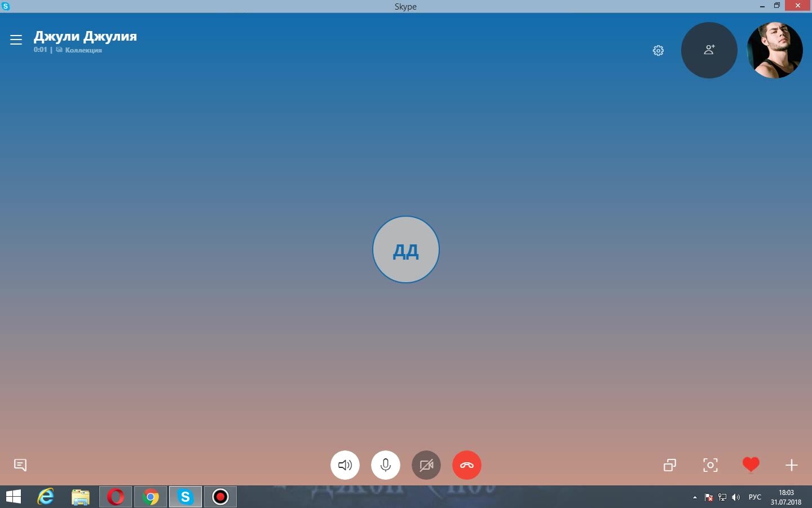
Task: Open Opera browser from the taskbar
Action: pos(116,497)
